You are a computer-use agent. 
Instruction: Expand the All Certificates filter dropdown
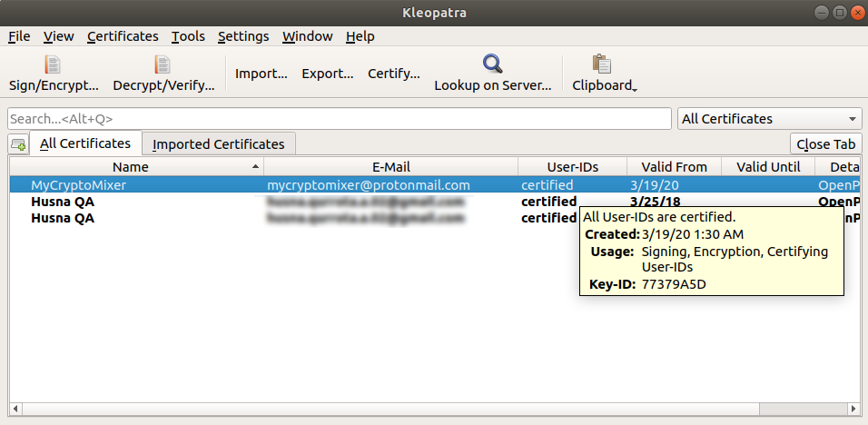(x=769, y=118)
